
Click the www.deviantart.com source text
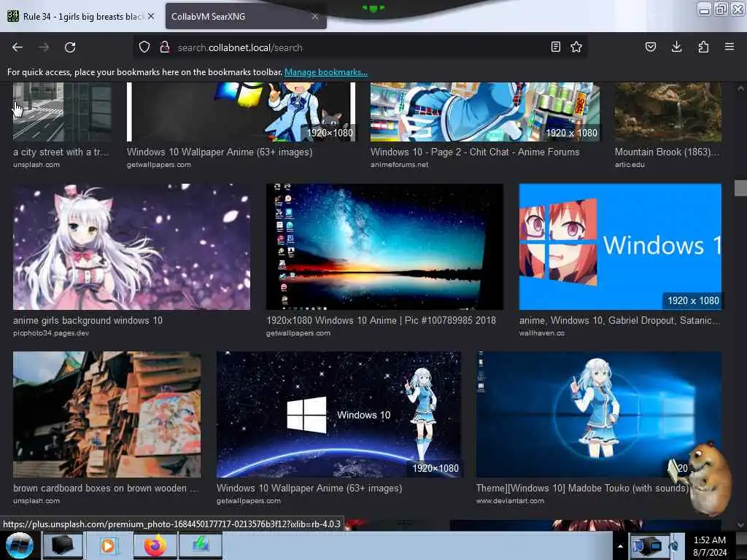coord(510,500)
